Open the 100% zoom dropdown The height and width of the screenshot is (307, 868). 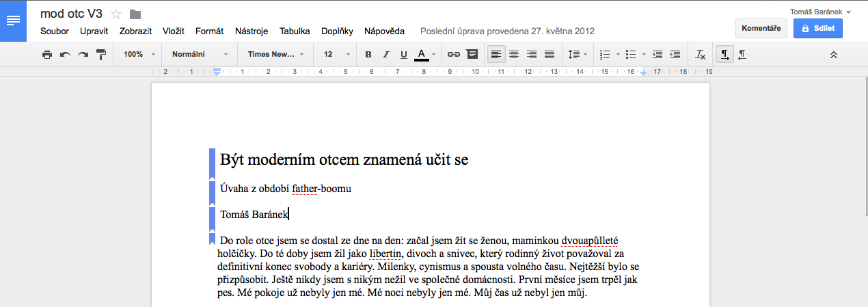[x=139, y=54]
